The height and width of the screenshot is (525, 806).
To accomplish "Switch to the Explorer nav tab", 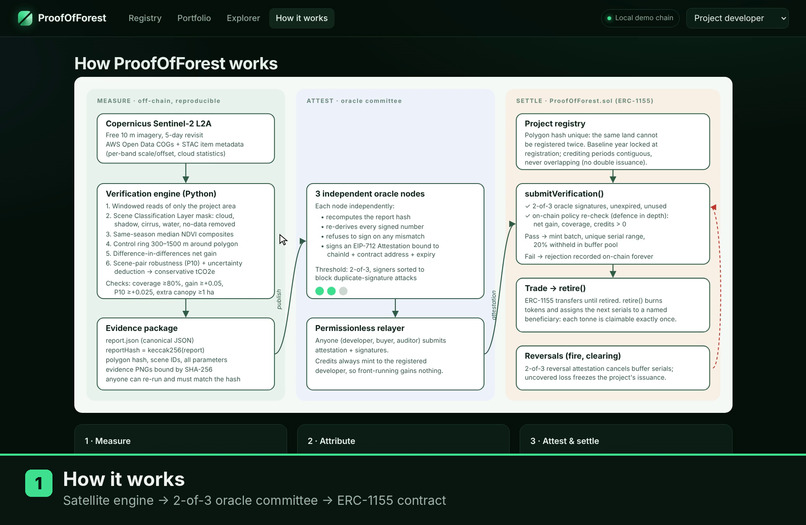I will point(243,18).
